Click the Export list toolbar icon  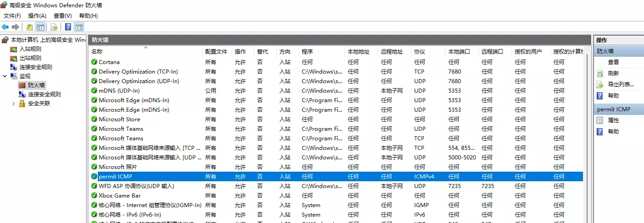click(x=54, y=27)
